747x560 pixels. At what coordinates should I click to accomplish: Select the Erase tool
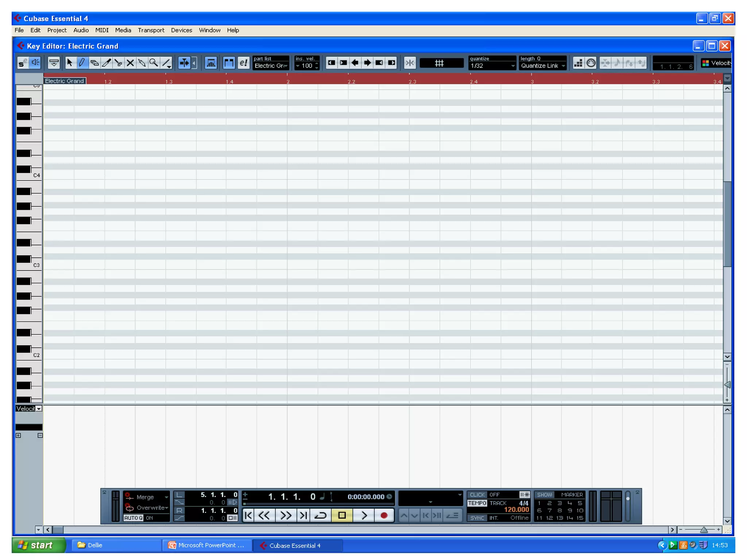(94, 63)
